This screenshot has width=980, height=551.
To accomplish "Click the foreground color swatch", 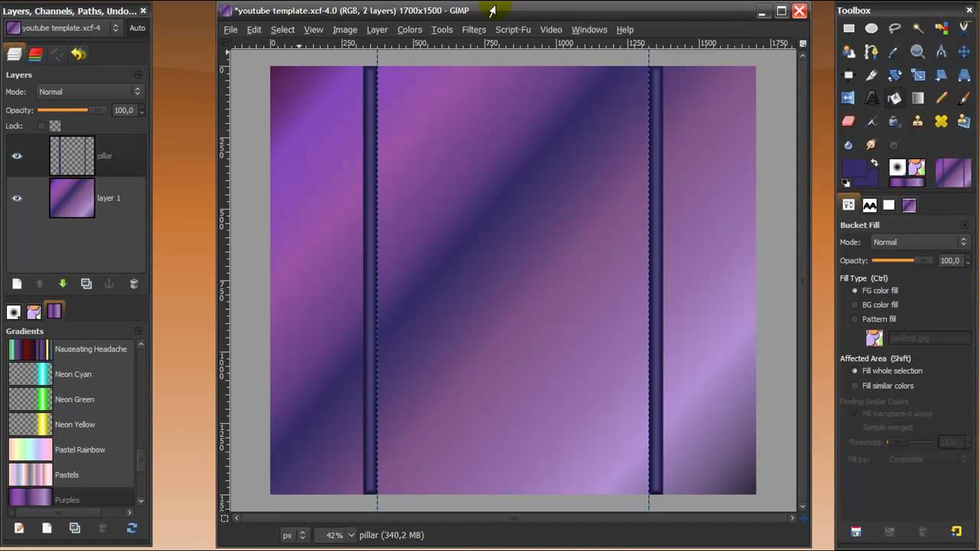I will [x=854, y=168].
